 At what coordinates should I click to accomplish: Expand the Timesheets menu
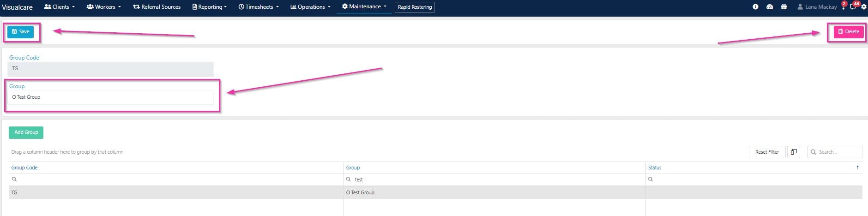(x=259, y=7)
